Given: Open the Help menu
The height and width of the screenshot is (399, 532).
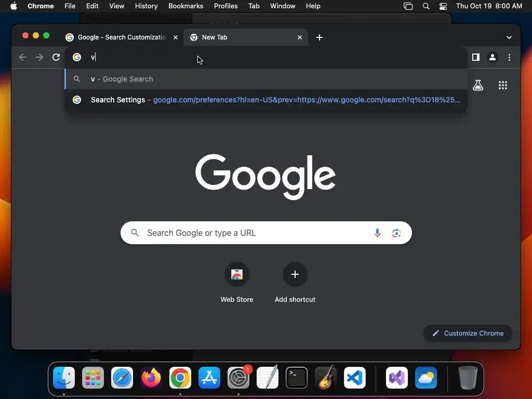Looking at the screenshot, I should 313,6.
